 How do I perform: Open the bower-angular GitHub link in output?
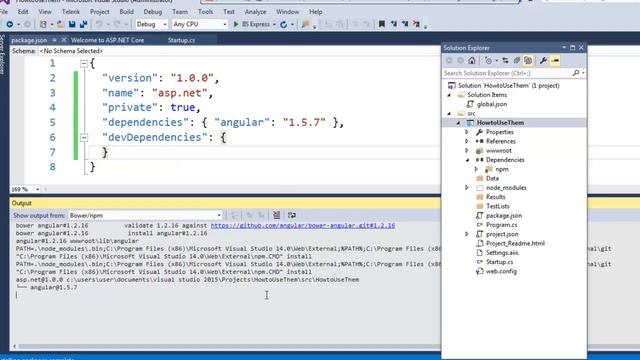(x=303, y=225)
